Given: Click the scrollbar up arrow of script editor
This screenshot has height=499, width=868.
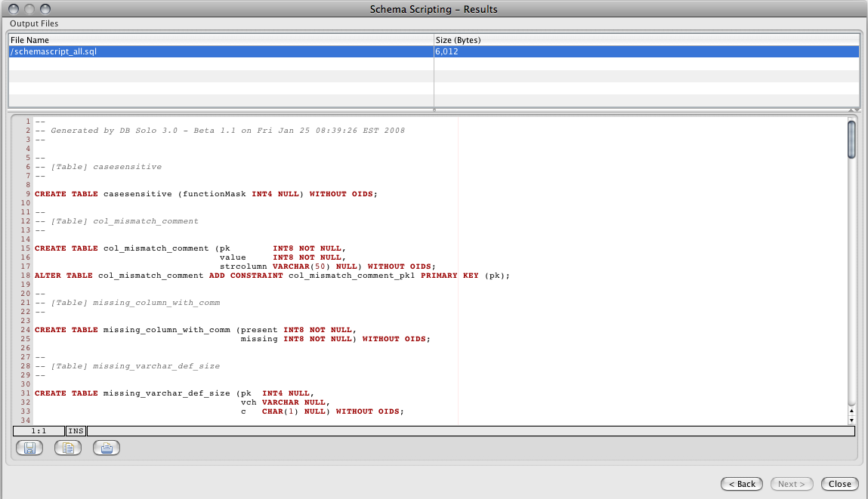Looking at the screenshot, I should tap(851, 411).
